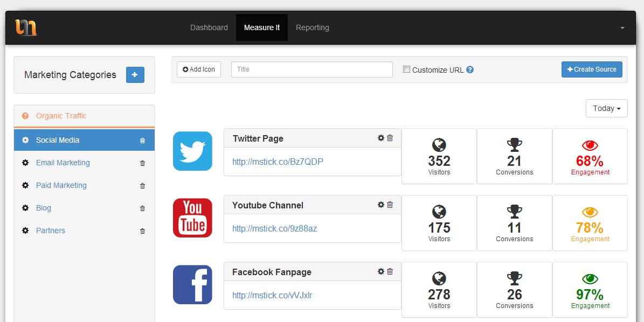The height and width of the screenshot is (322, 644).
Task: Click the plus button to add a marketing category
Action: pos(135,75)
